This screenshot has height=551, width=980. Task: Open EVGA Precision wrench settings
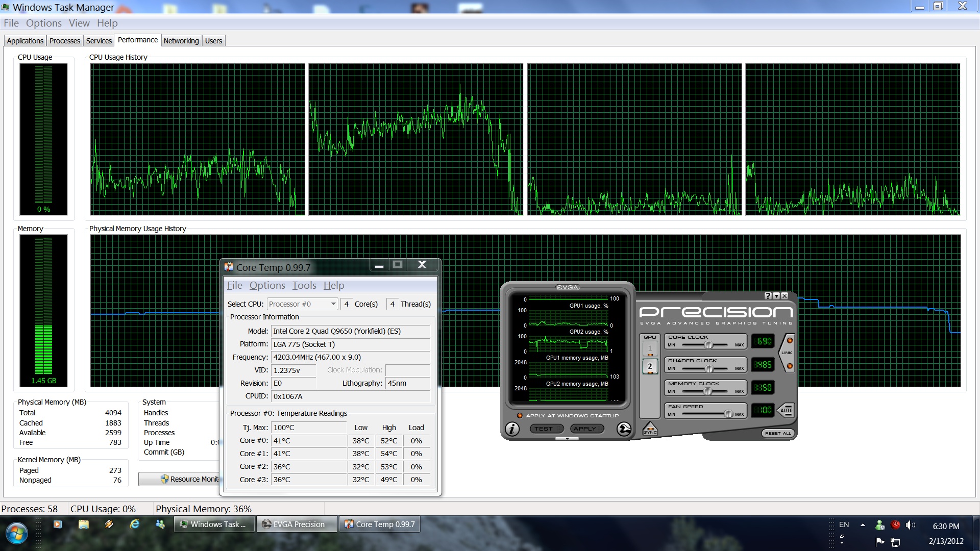(x=624, y=429)
